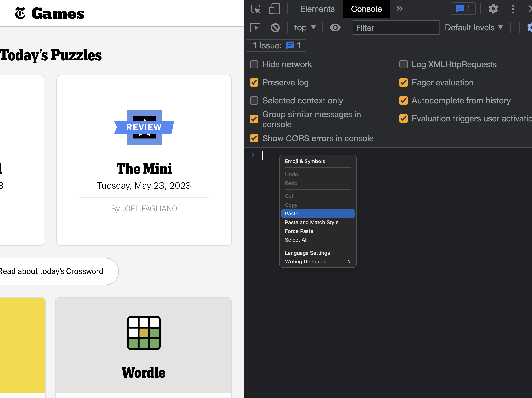Select Force Paste menu item
The width and height of the screenshot is (532, 398).
[318, 231]
